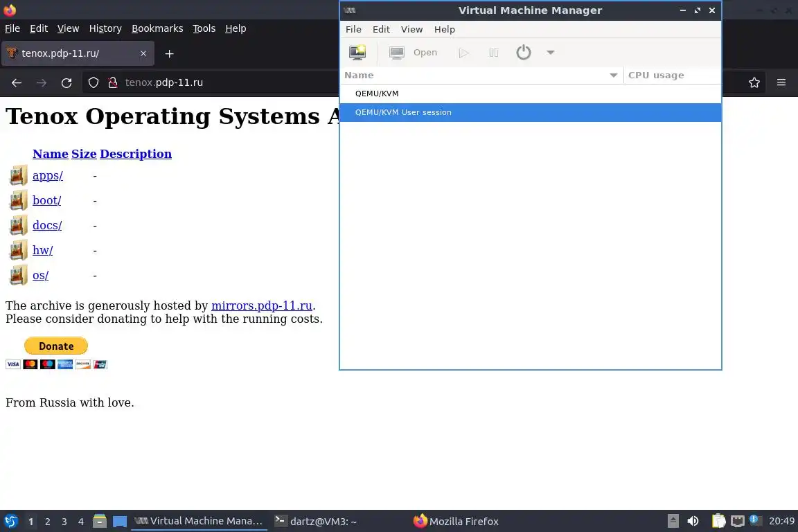Image resolution: width=798 pixels, height=532 pixels.
Task: Click the insecure connection padlock icon
Action: pos(113,82)
